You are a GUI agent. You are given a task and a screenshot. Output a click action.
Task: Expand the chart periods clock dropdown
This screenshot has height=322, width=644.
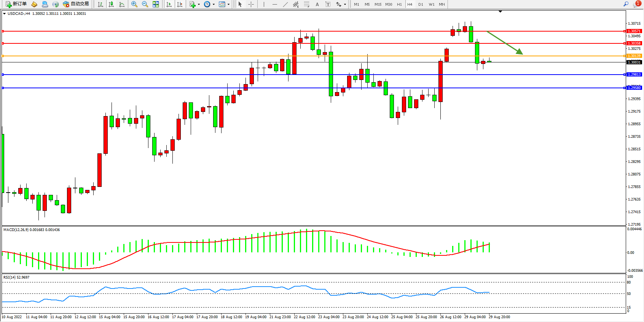[x=214, y=5]
